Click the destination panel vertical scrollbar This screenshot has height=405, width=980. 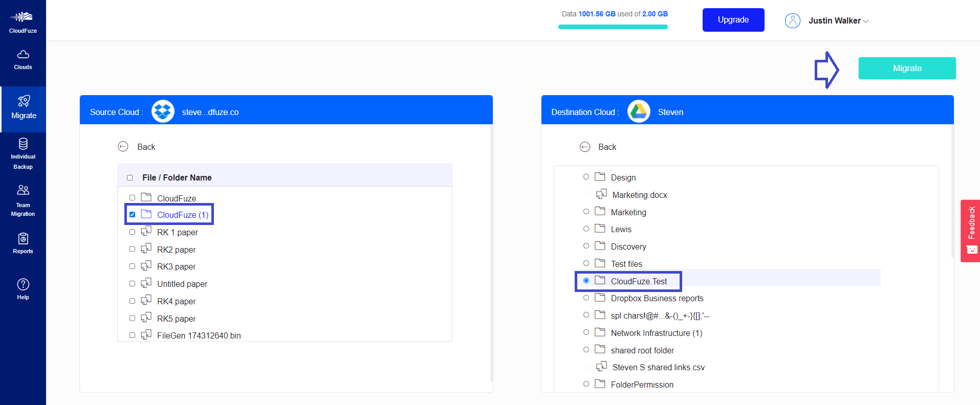pyautogui.click(x=952, y=190)
